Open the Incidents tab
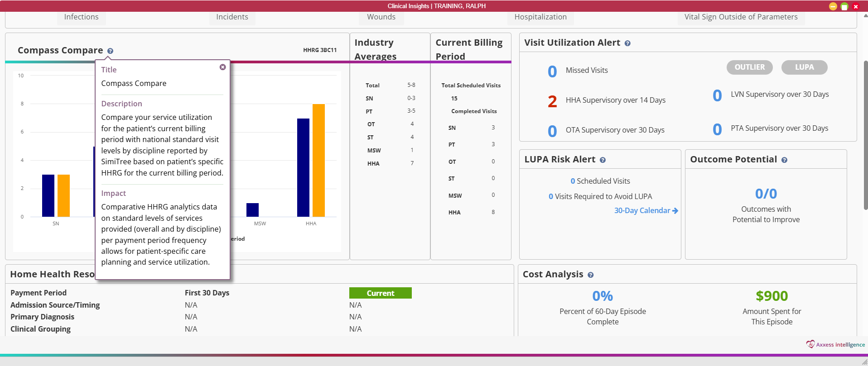 pyautogui.click(x=232, y=17)
